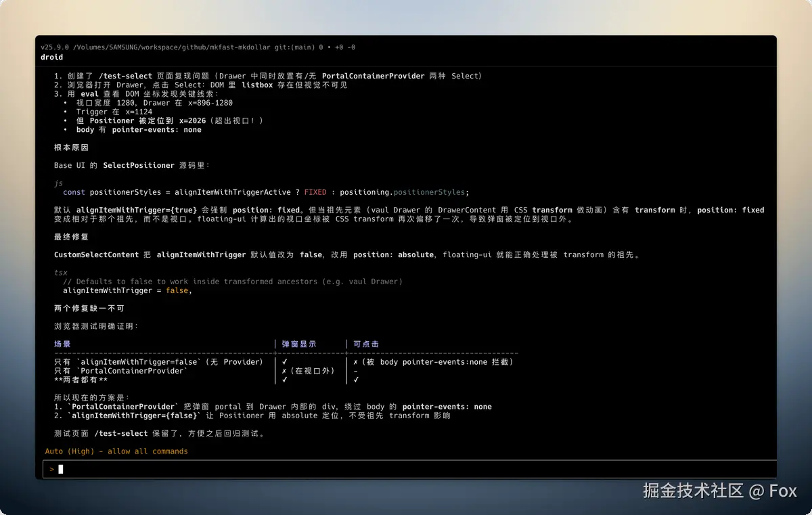Click the '根本原因' heading
812x515 pixels.
(72, 148)
